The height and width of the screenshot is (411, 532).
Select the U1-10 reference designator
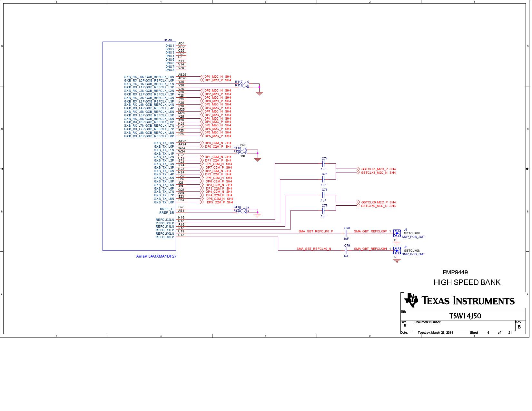[168, 40]
